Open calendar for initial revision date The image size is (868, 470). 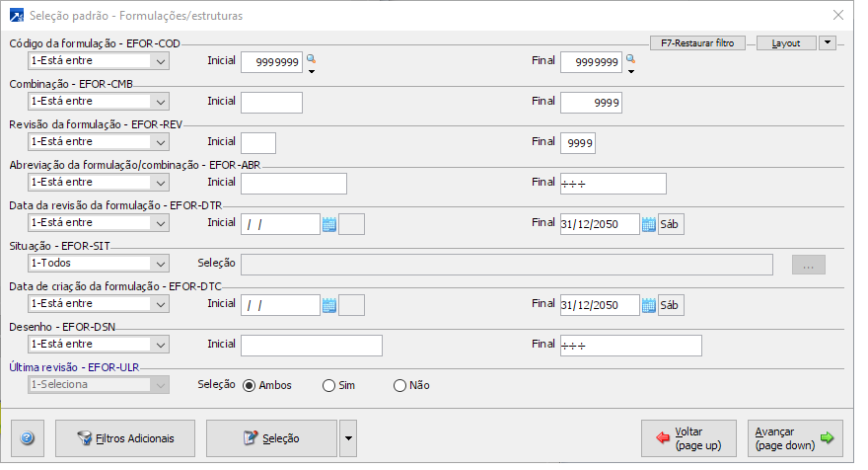329,224
